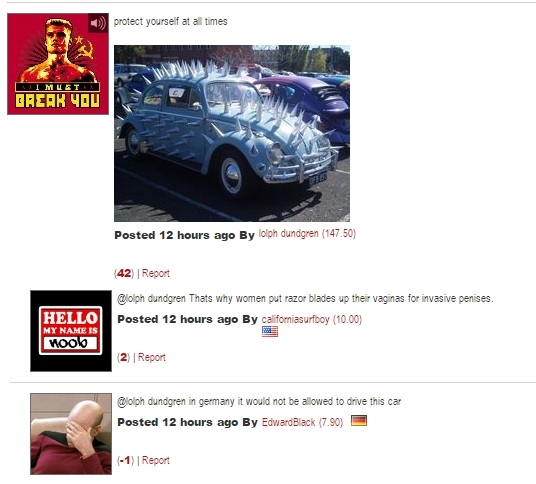Open EdwardBlack's profile link

pyautogui.click(x=288, y=422)
